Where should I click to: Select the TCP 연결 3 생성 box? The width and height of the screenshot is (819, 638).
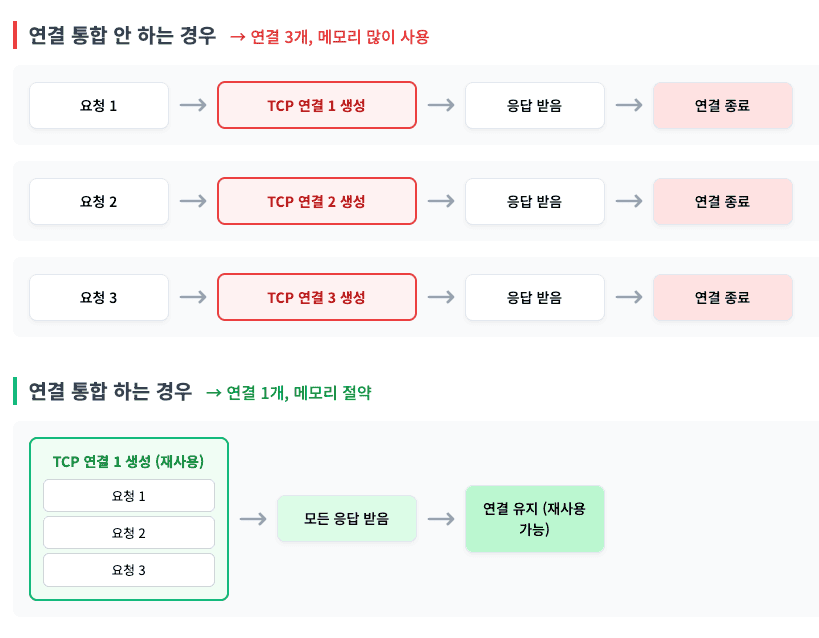pyautogui.click(x=316, y=297)
